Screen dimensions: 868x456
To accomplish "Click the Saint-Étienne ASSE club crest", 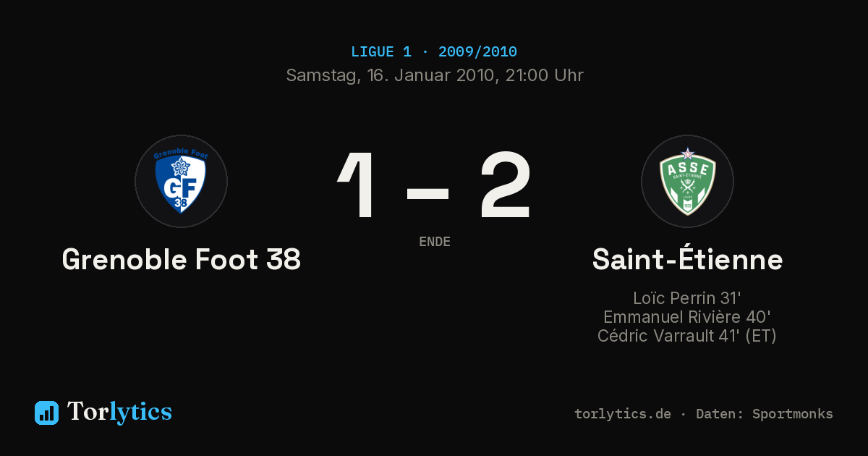I will point(687,181).
